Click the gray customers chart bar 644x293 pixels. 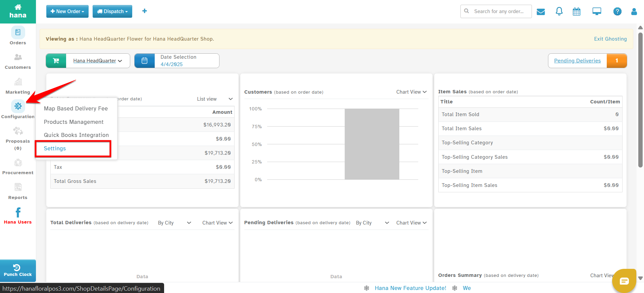[x=372, y=144]
